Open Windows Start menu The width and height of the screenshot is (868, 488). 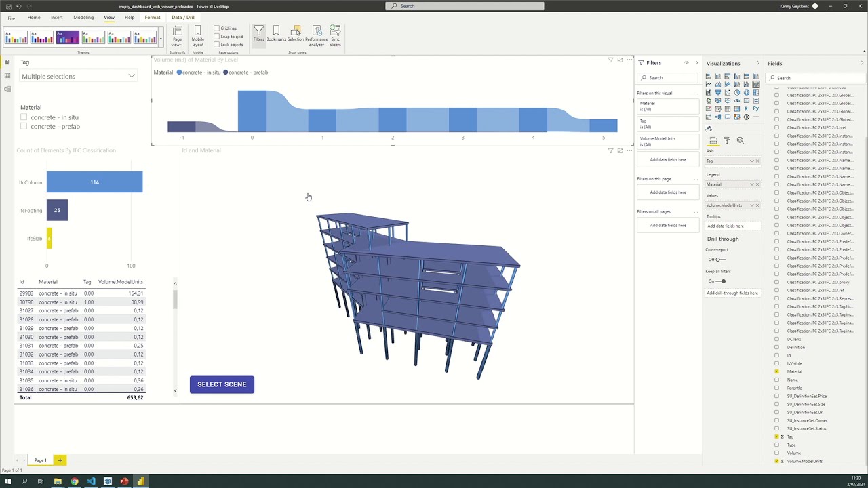pos(8,481)
